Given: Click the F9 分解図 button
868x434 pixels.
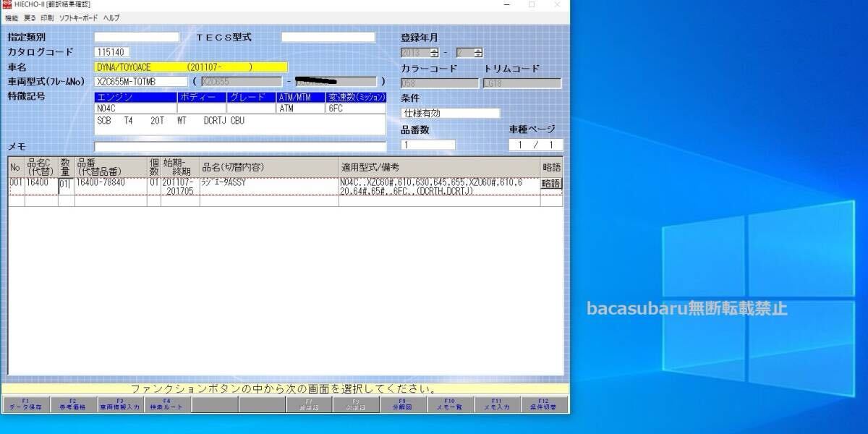Looking at the screenshot, I should (403, 404).
